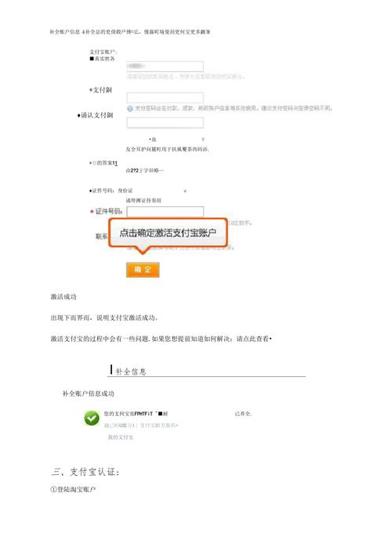Screen dimensions: 392x554
Task: Select the payment password input box
Action: click(165, 97)
